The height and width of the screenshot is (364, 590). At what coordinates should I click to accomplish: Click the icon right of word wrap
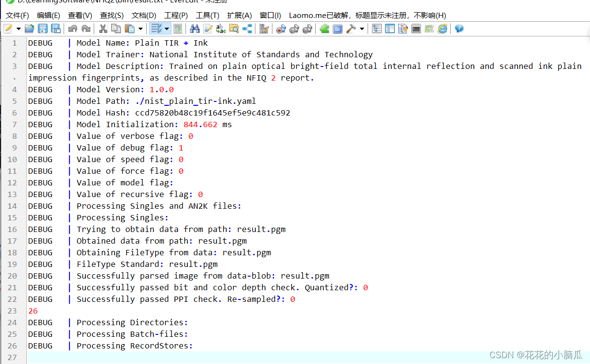[x=178, y=29]
